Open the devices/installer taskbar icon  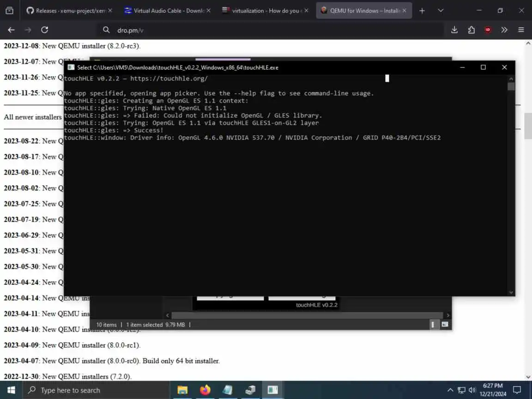[x=250, y=390]
